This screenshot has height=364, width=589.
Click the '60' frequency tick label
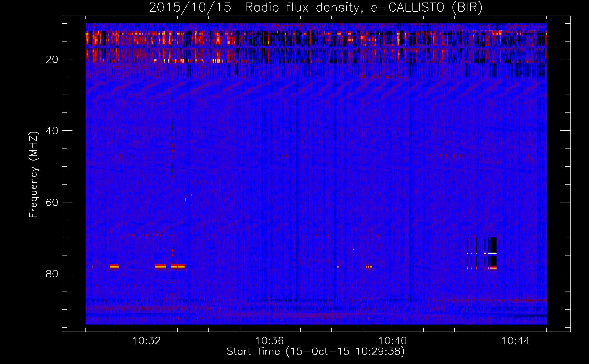coord(52,202)
